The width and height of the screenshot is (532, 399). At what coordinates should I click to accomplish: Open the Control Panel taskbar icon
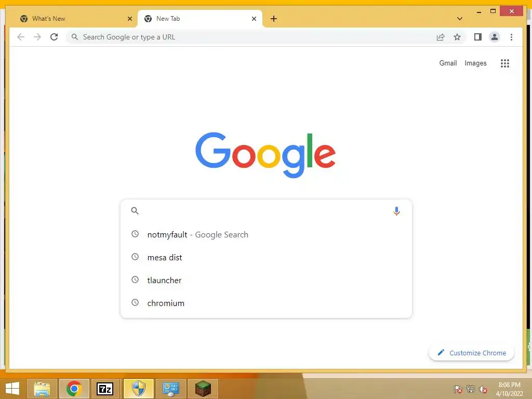(170, 389)
